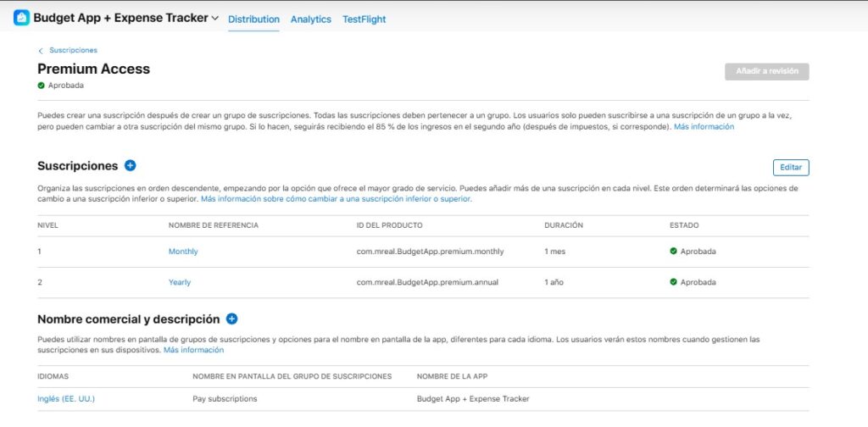The width and height of the screenshot is (868, 427).
Task: Go back via the Suscripciones breadcrumb link
Action: point(73,50)
